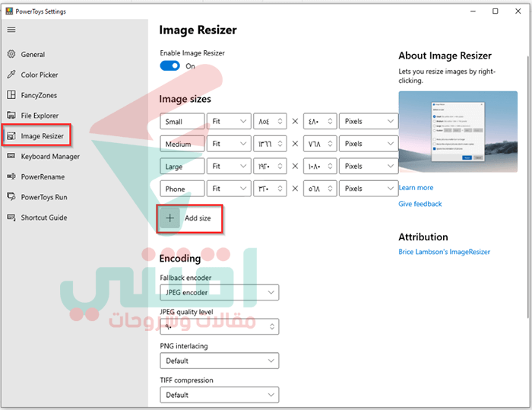
Task: Open Pixels unit dropdown for Medium
Action: (369, 144)
